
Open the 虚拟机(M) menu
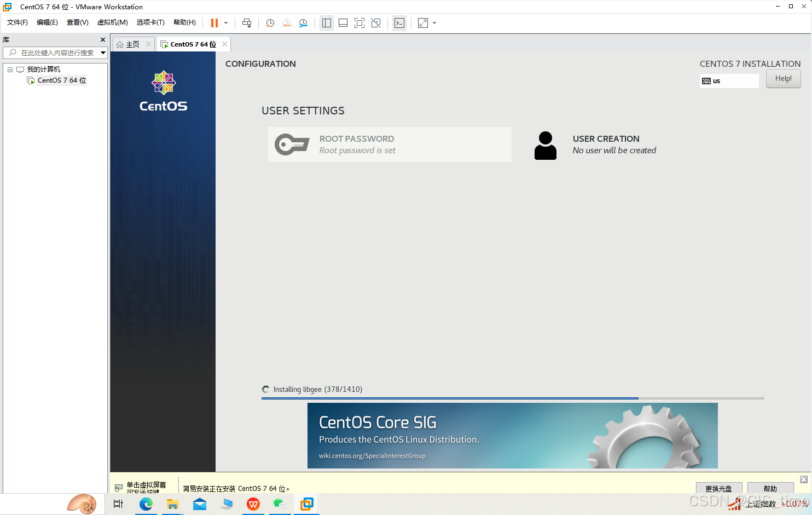pos(112,22)
